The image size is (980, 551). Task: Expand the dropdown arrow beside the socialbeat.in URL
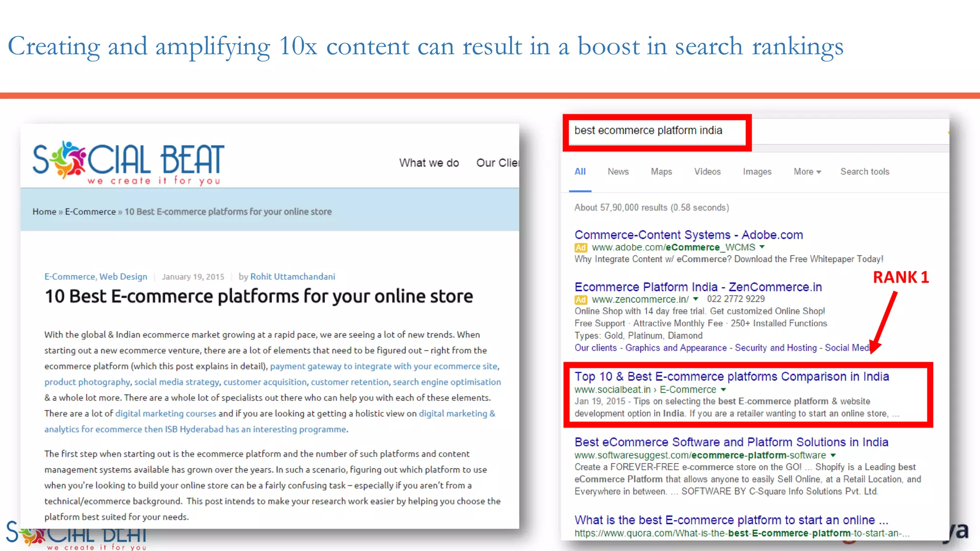point(724,390)
